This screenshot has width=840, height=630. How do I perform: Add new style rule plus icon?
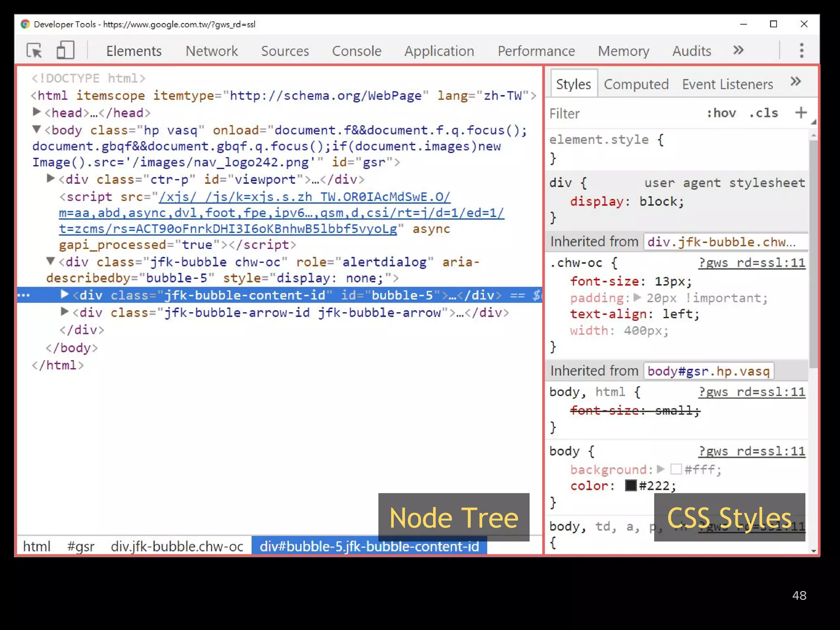tap(801, 112)
